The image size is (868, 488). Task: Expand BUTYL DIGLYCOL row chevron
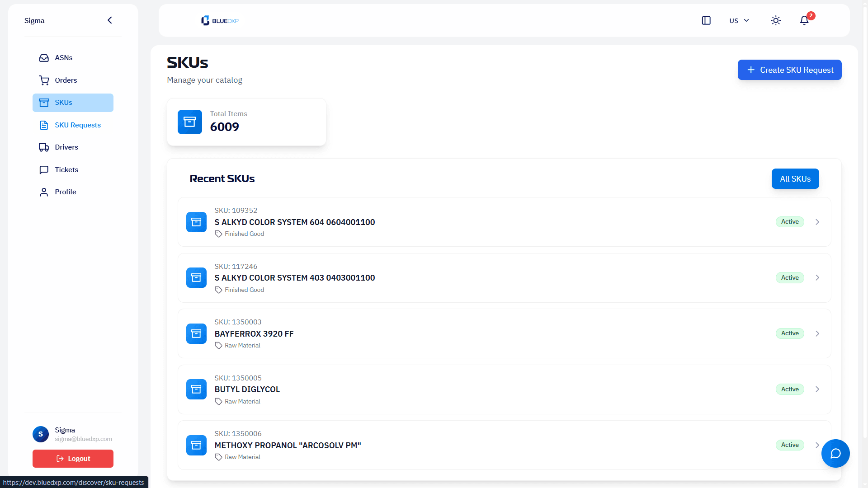tap(817, 389)
